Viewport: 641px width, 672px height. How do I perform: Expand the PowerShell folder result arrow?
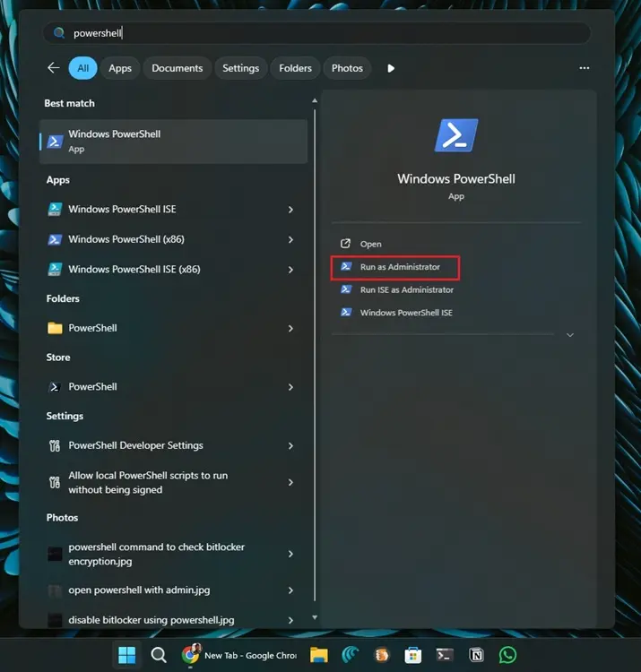pos(290,328)
